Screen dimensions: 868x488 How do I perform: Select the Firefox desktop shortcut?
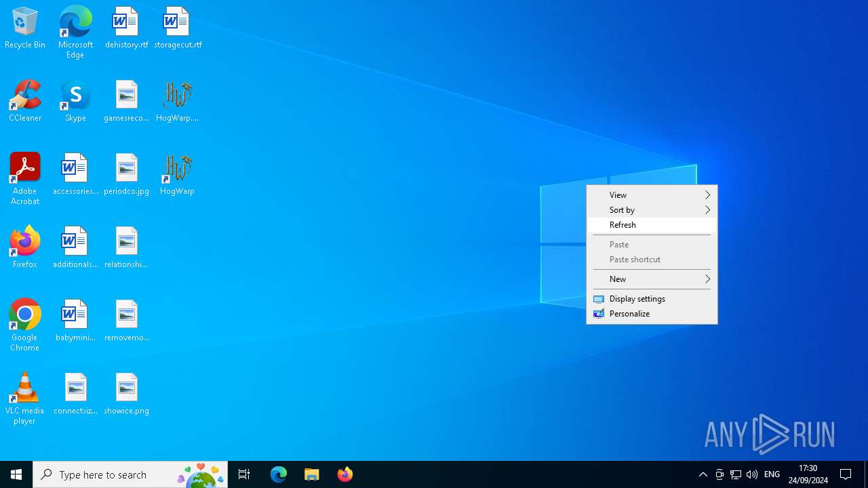pyautogui.click(x=25, y=248)
